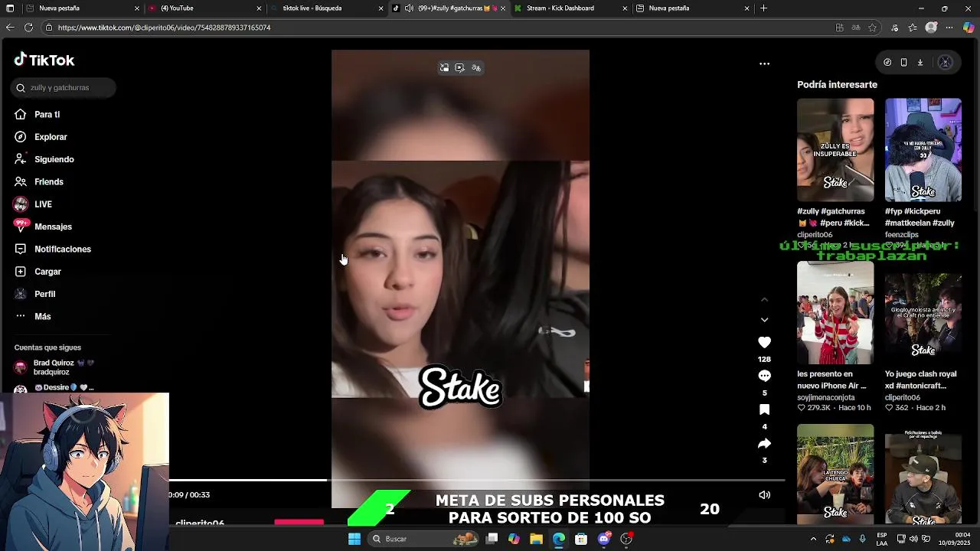The image size is (980, 551).
Task: Open the browser settings and more menu
Action: click(949, 28)
